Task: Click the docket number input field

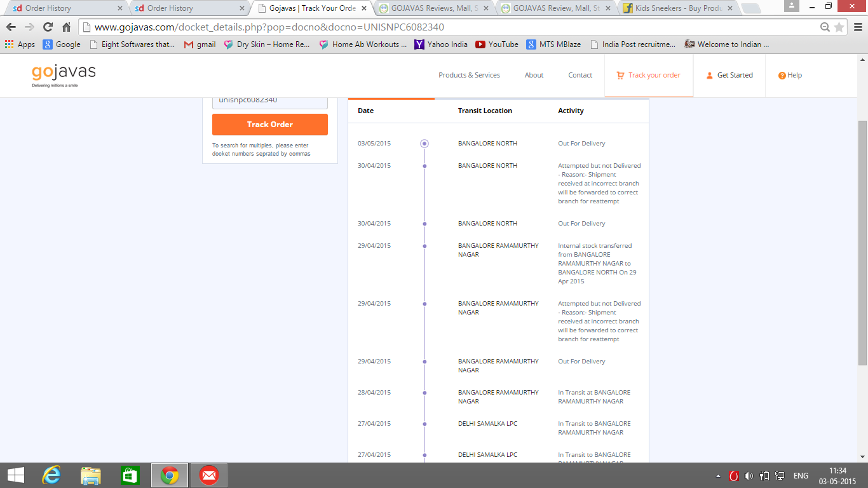Action: point(269,101)
